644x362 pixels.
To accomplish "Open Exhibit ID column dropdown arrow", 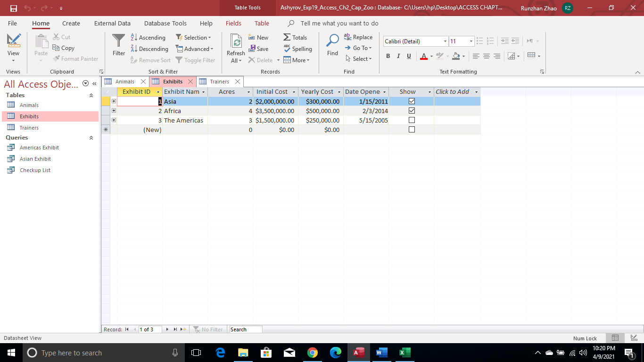I will click(158, 92).
